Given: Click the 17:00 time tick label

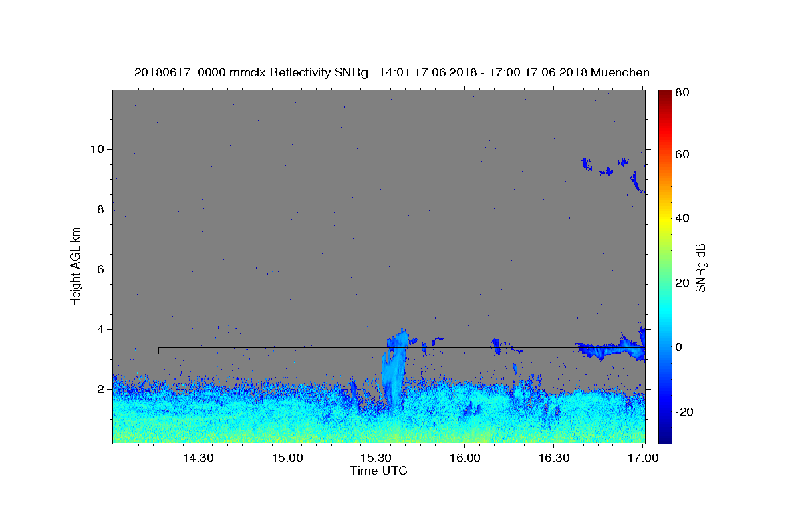Looking at the screenshot, I should tap(643, 458).
